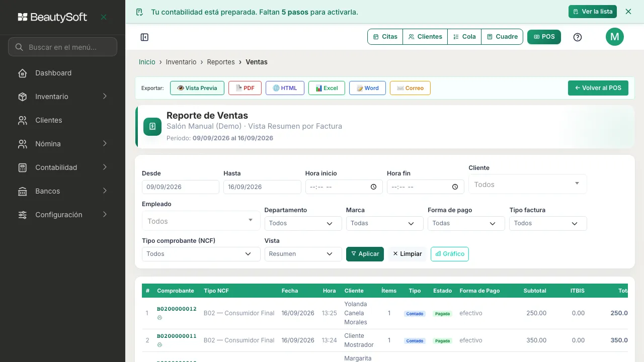Screen dimensions: 644x362
Task: Expand the Inventario submenu chevron
Action: 105,97
